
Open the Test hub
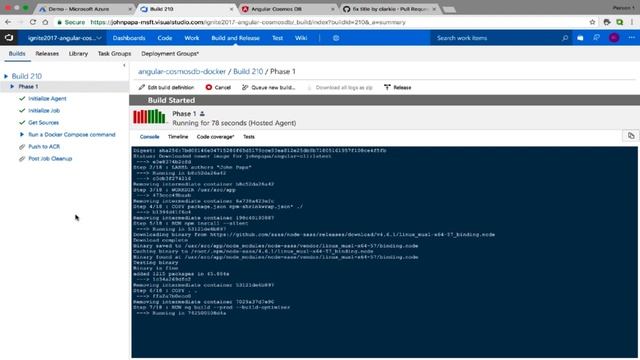pyautogui.click(x=278, y=38)
